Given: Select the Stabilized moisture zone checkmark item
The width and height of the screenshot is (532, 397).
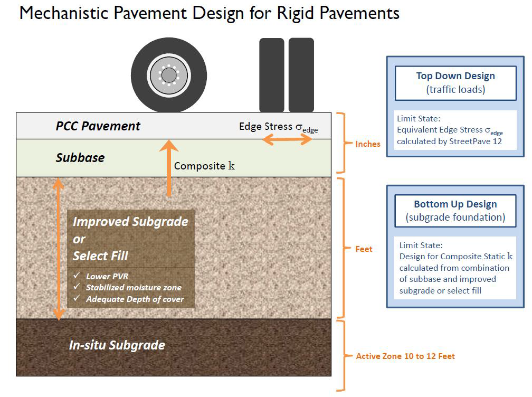Looking at the screenshot, I should (127, 288).
